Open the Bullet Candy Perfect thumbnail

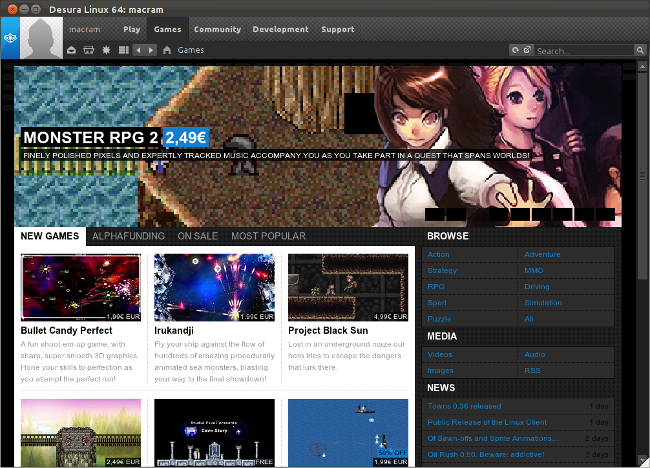click(x=81, y=288)
